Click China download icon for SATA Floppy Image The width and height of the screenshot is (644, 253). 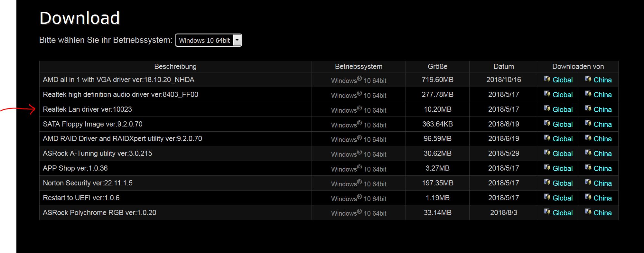pyautogui.click(x=588, y=123)
